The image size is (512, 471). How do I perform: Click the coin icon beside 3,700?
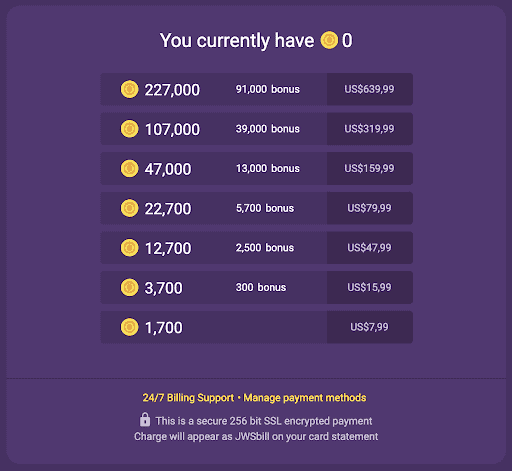tap(129, 287)
